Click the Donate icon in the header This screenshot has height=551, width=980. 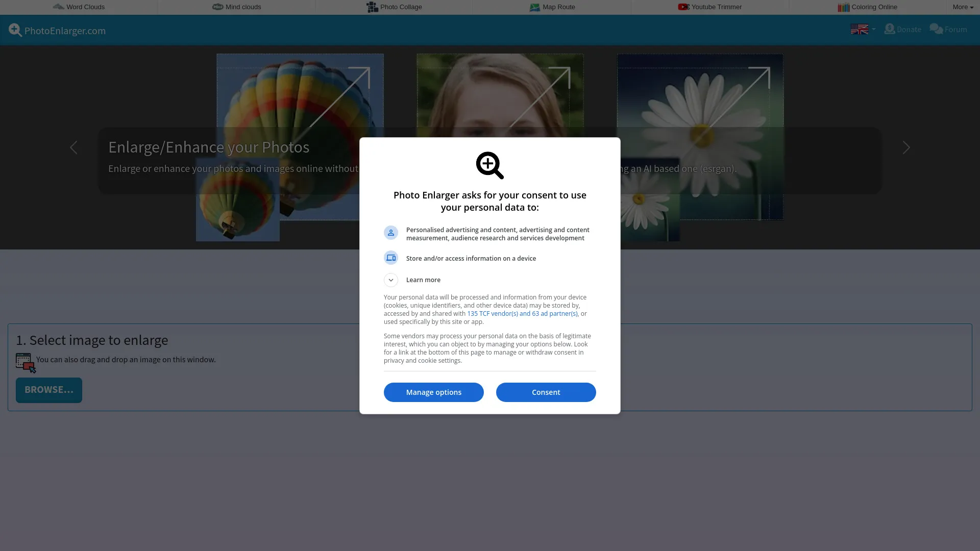890,29
